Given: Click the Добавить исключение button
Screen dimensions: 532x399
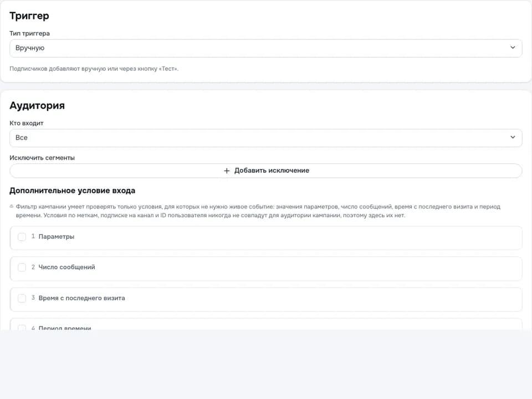Looking at the screenshot, I should tap(265, 171).
